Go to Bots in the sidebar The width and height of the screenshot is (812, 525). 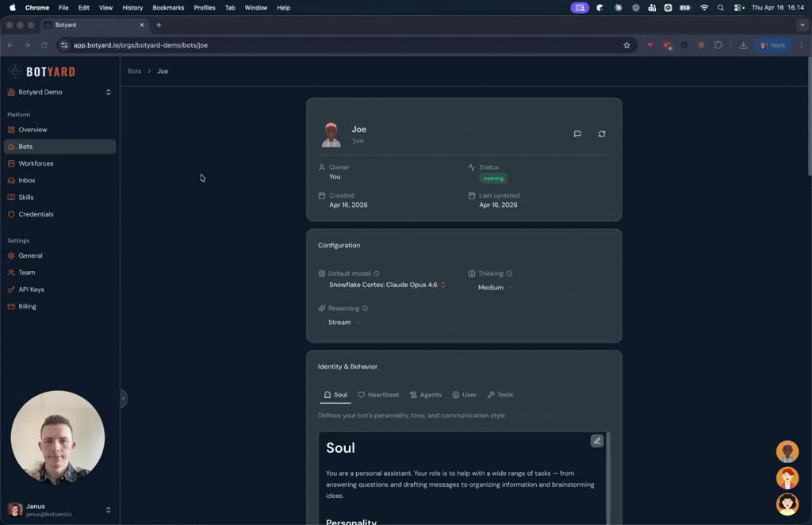(x=59, y=147)
